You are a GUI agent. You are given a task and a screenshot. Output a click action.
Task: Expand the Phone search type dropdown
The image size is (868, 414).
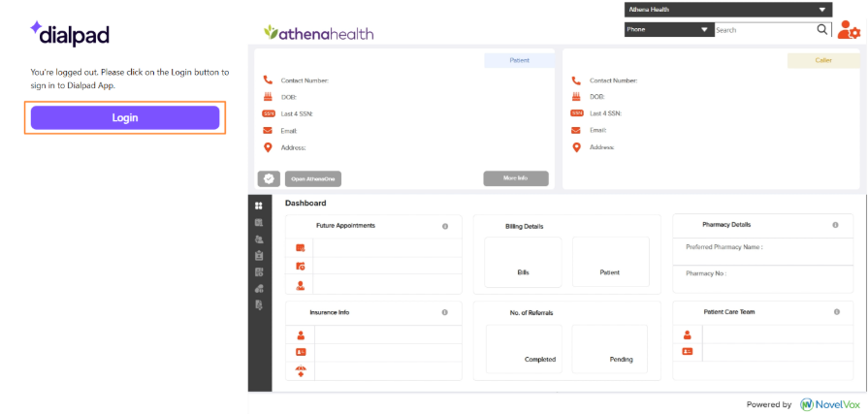click(x=669, y=29)
